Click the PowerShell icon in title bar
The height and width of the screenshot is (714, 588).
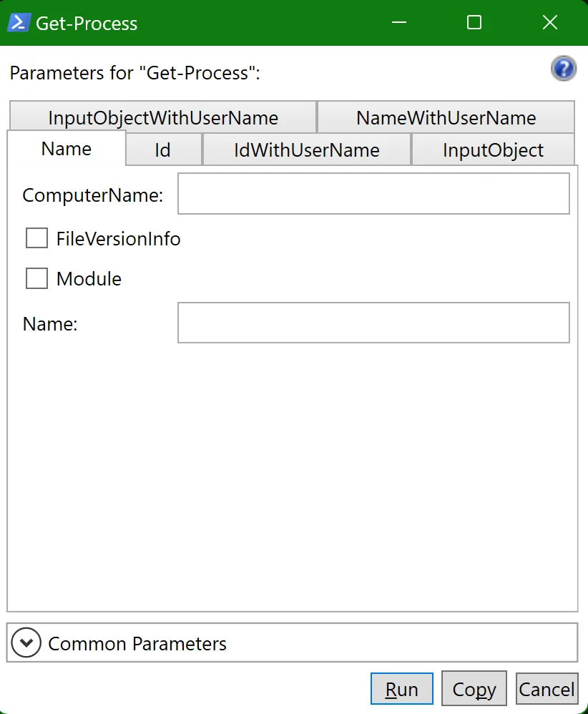tap(19, 22)
